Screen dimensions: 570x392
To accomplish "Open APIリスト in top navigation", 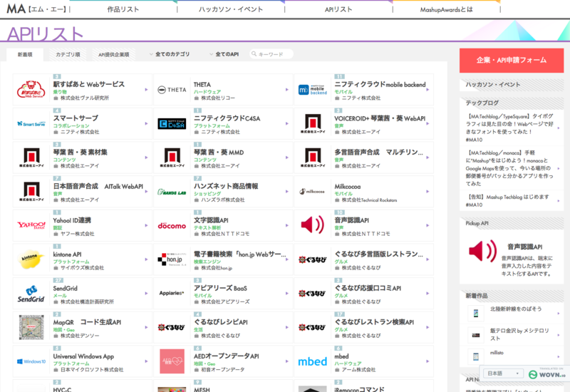I will 338,9.
